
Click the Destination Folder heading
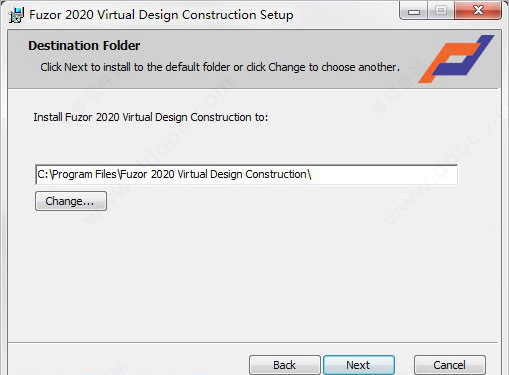coord(84,46)
